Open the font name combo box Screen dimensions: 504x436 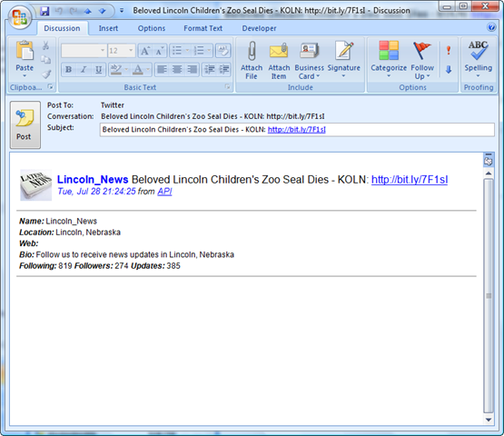(x=84, y=51)
